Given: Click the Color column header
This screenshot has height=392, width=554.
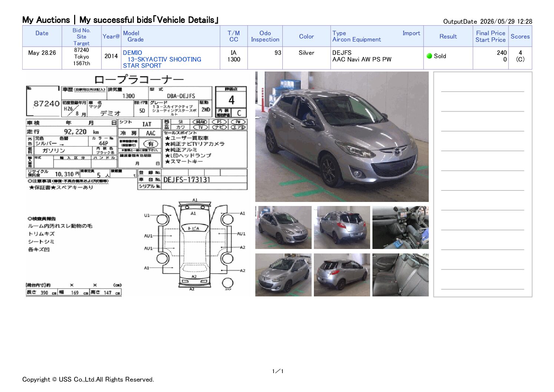Looking at the screenshot, I should [306, 36].
